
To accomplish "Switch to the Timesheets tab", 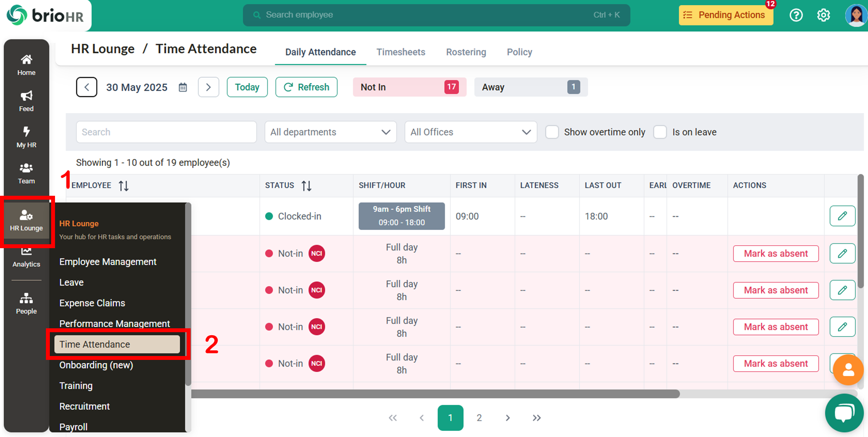I will 401,52.
